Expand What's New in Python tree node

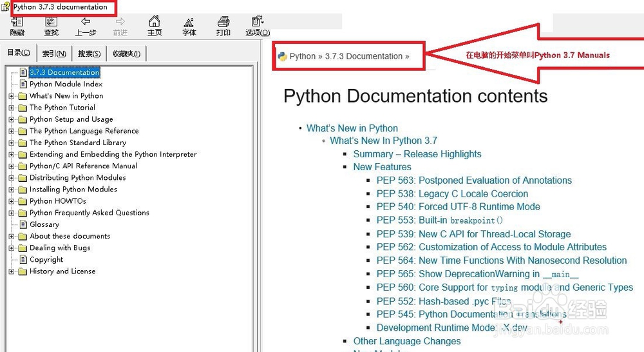[12, 96]
